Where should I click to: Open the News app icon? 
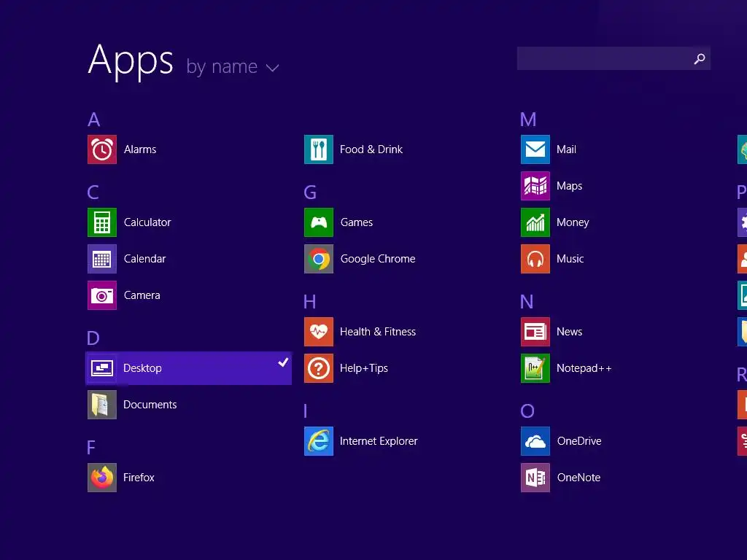535,332
